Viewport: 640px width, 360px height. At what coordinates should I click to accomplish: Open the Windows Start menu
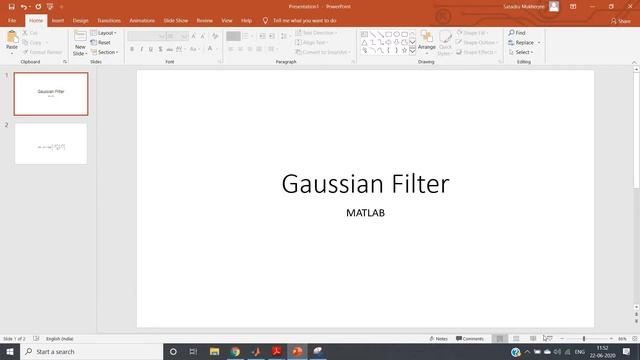[10, 351]
